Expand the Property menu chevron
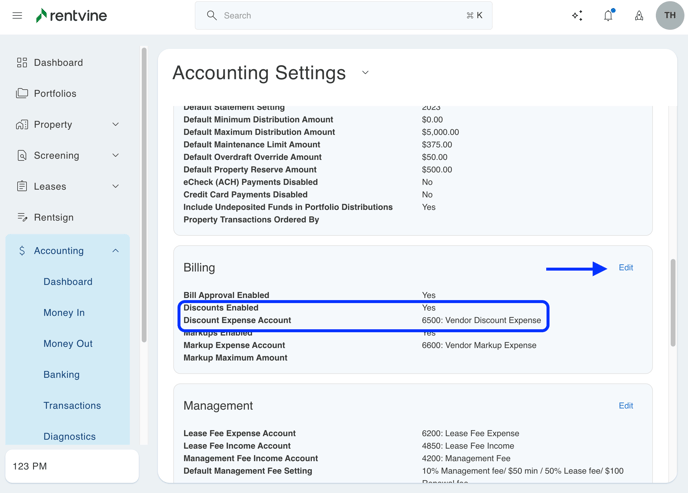This screenshot has height=493, width=688. pos(115,125)
